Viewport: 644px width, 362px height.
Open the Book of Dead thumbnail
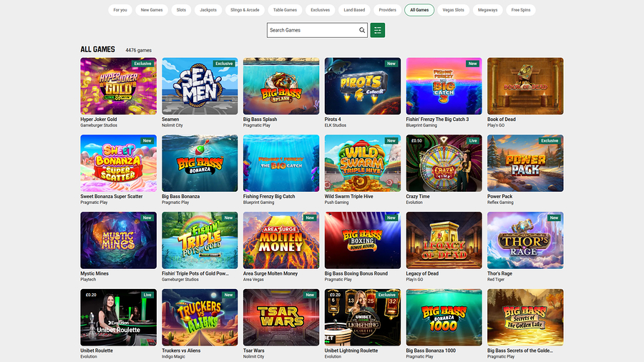point(525,86)
